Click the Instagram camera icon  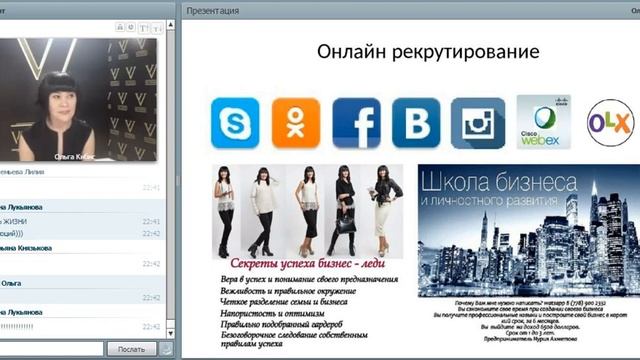coord(478,123)
